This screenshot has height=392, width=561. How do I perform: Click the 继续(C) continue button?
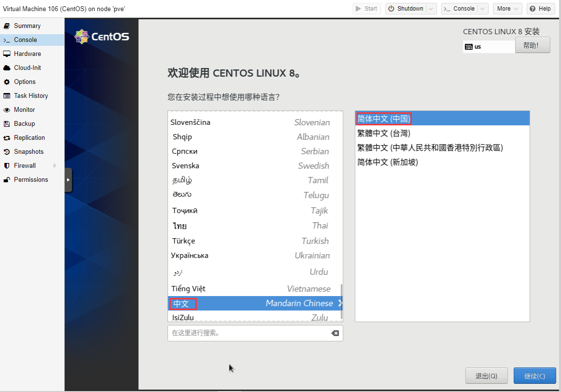[534, 376]
